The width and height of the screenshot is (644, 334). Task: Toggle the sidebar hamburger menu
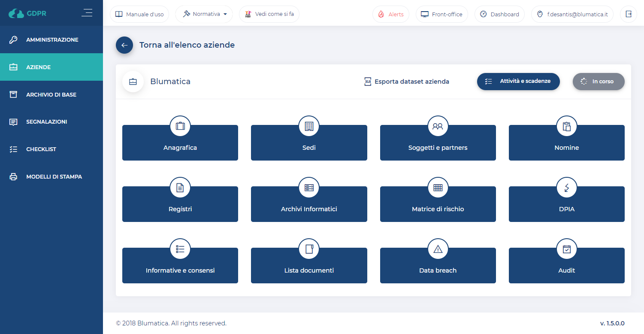point(87,13)
